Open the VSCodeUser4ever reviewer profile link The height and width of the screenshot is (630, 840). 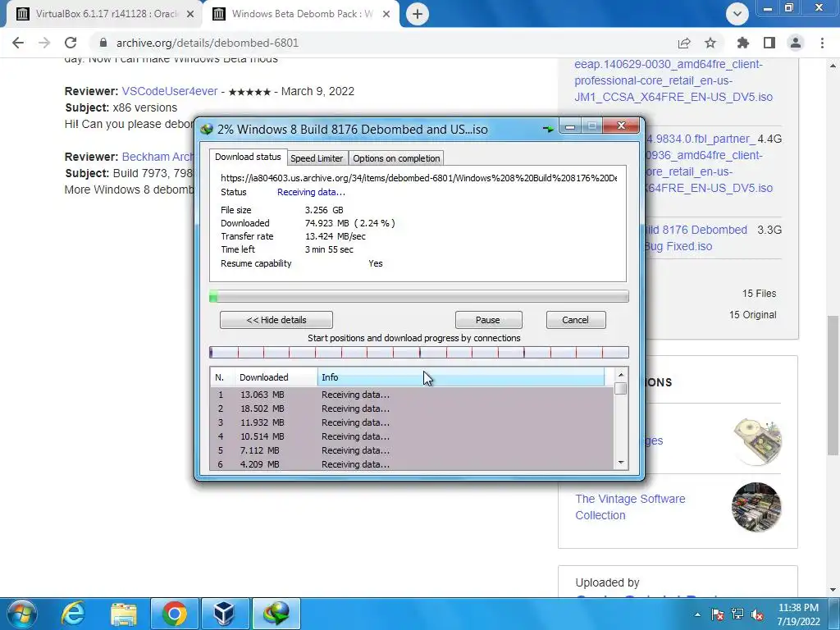point(170,91)
